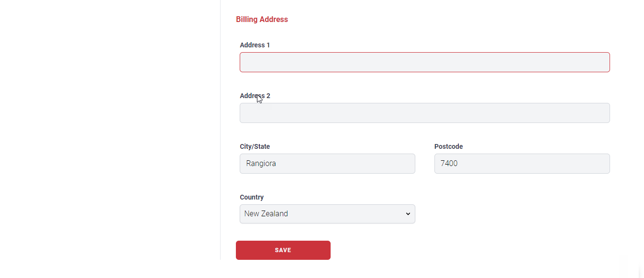Click the Postcode label
Image resolution: width=644 pixels, height=278 pixels.
[x=448, y=146]
